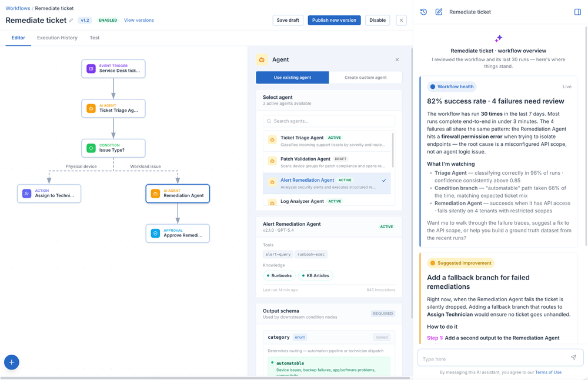The image size is (588, 380).
Task: Open the Terms of Use link
Action: coord(548,372)
